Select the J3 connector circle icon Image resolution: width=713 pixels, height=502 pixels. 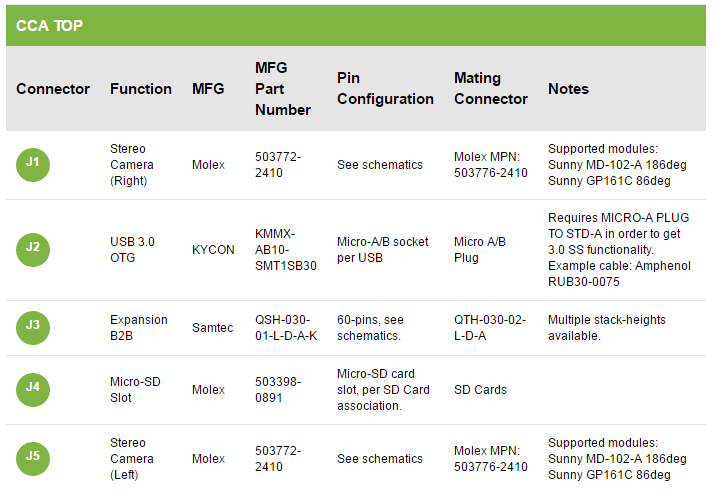coord(33,327)
